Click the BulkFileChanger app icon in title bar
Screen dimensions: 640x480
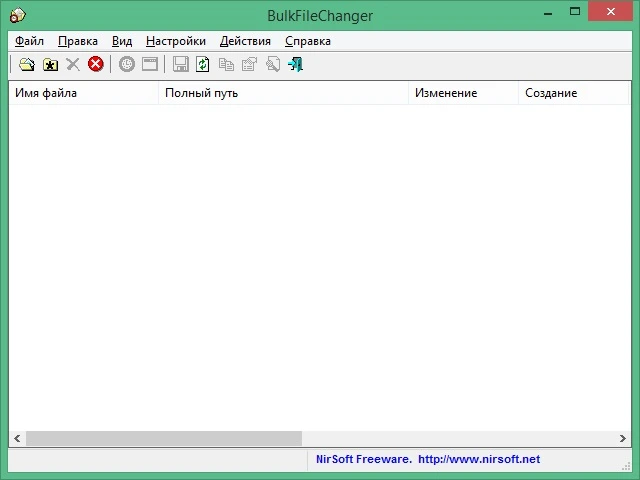(18, 16)
